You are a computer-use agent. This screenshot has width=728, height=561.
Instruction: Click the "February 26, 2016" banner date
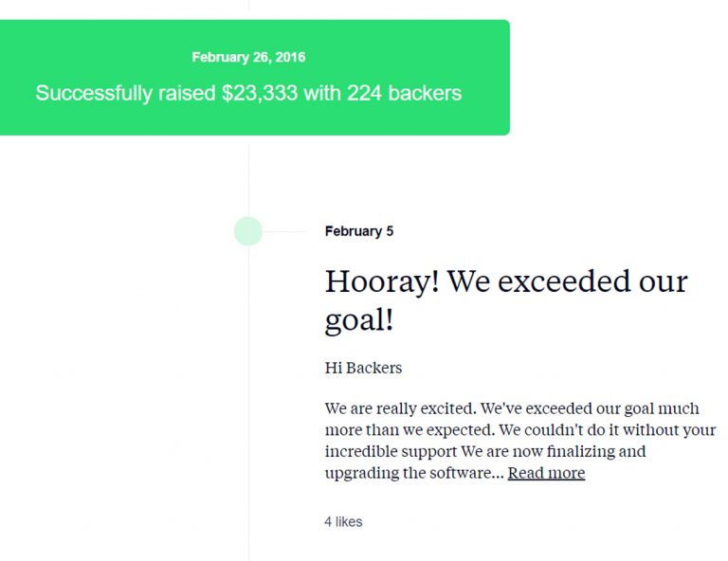point(248,57)
